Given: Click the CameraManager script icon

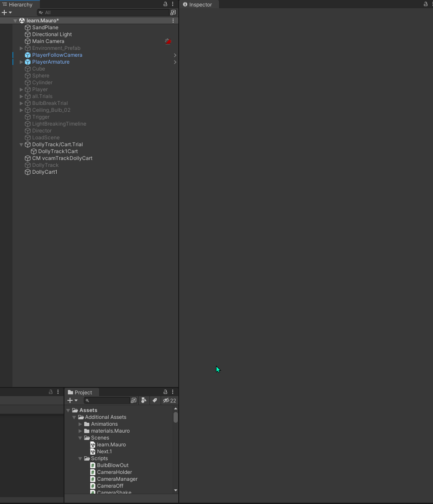Looking at the screenshot, I should coord(92,479).
